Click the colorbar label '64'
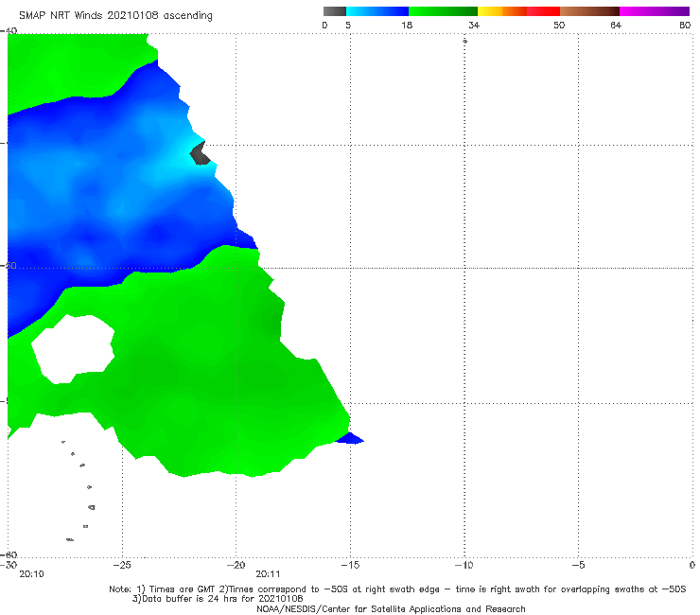This screenshot has height=615, width=700. (616, 26)
